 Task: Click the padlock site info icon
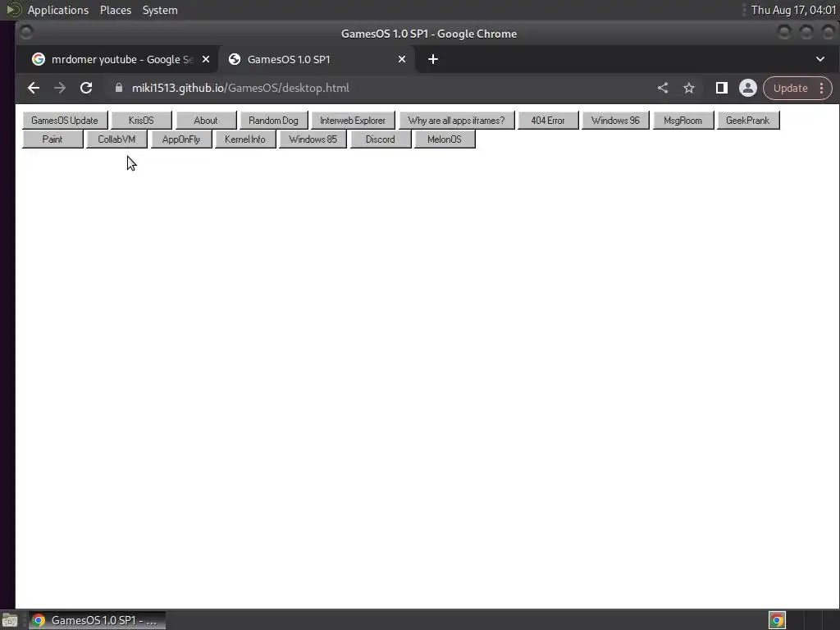(x=119, y=88)
